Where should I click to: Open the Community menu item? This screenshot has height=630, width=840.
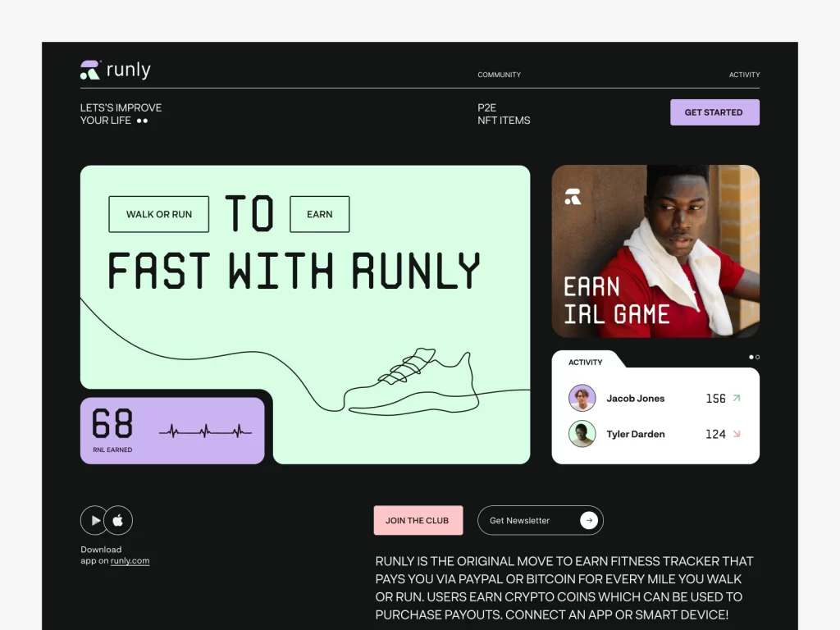tap(499, 75)
